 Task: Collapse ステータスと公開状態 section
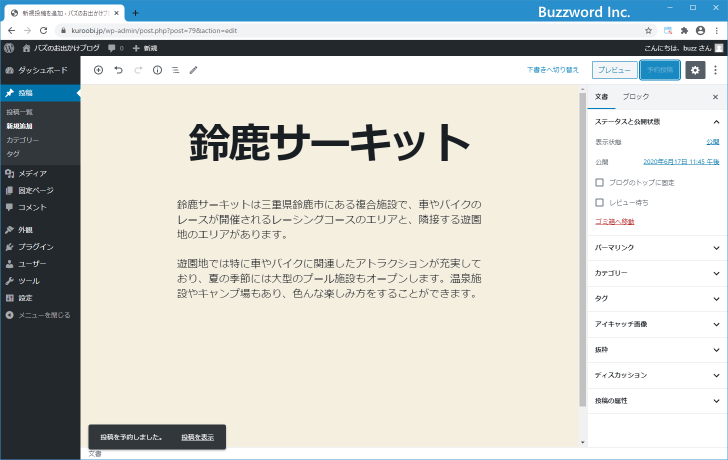[656, 122]
